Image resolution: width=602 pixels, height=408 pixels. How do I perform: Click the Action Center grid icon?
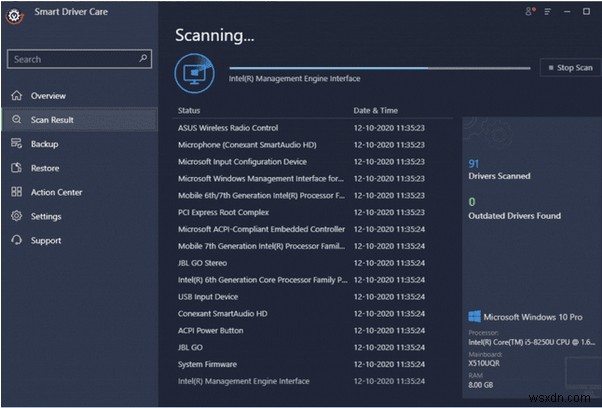(17, 192)
